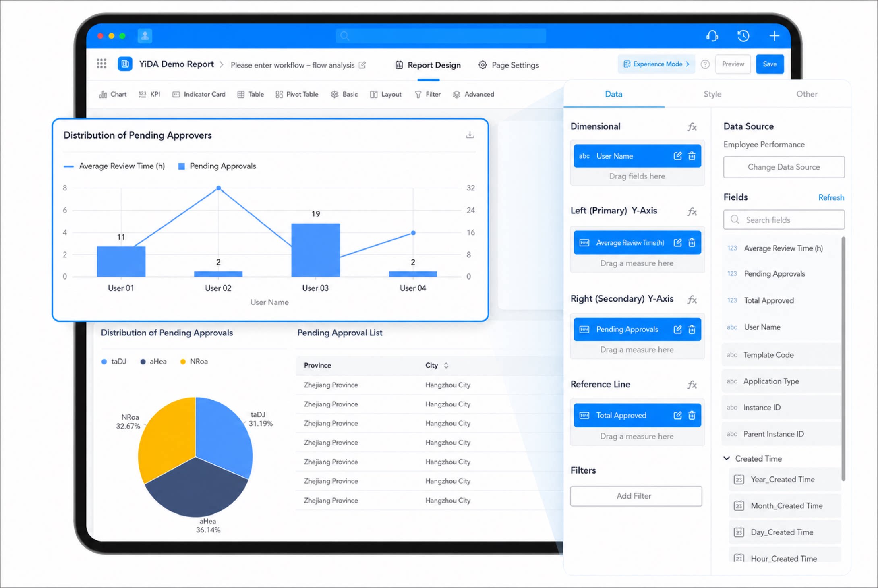
Task: Collapse the Created Time field group
Action: point(727,458)
